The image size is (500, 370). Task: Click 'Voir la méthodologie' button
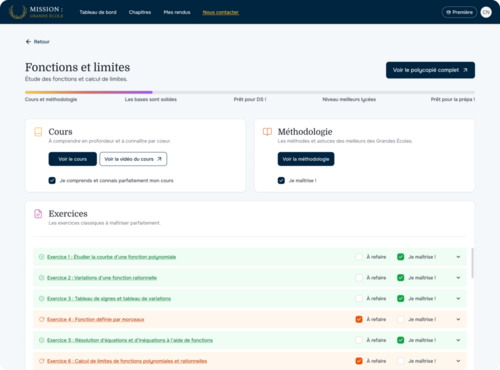click(x=306, y=159)
